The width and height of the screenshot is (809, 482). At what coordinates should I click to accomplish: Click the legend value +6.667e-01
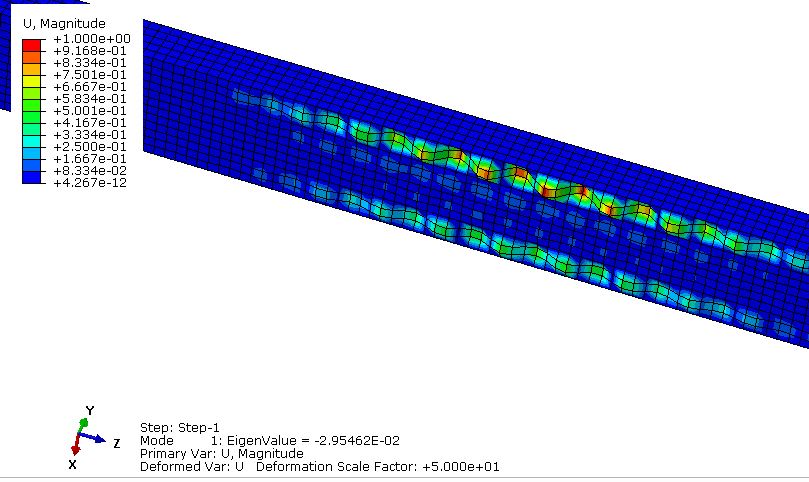coord(90,87)
